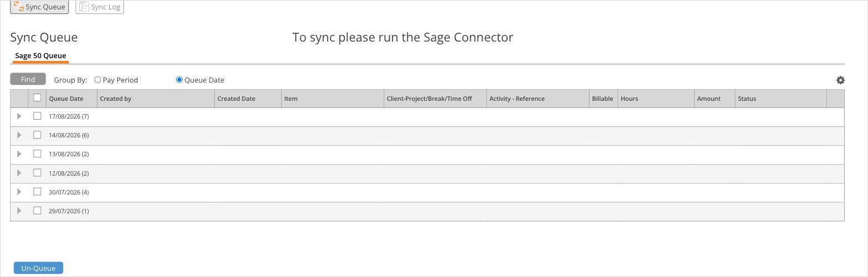
Task: Click the 29/07/2026 (1) date text
Action: coord(69,211)
